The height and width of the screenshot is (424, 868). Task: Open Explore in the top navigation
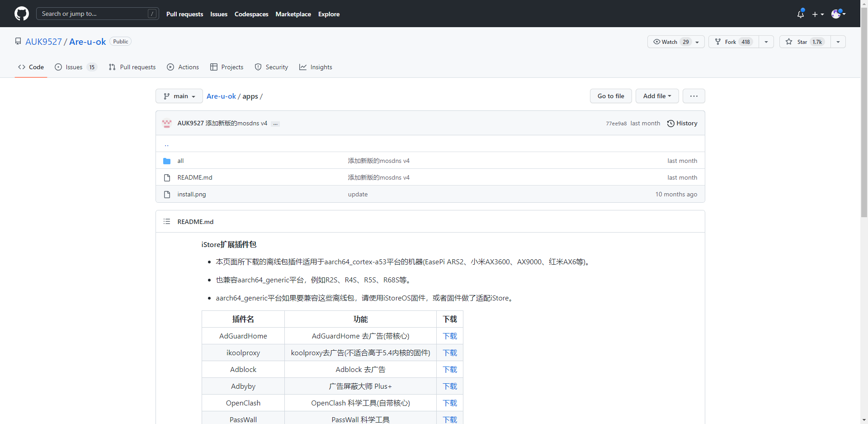(329, 14)
